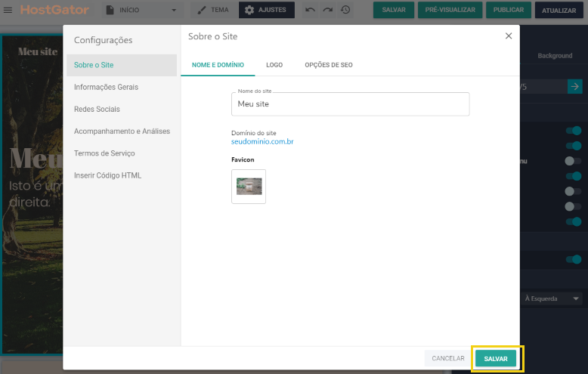Click the TEMA toolbar button
Viewport: 588px width, 374px height.
pyautogui.click(x=213, y=10)
